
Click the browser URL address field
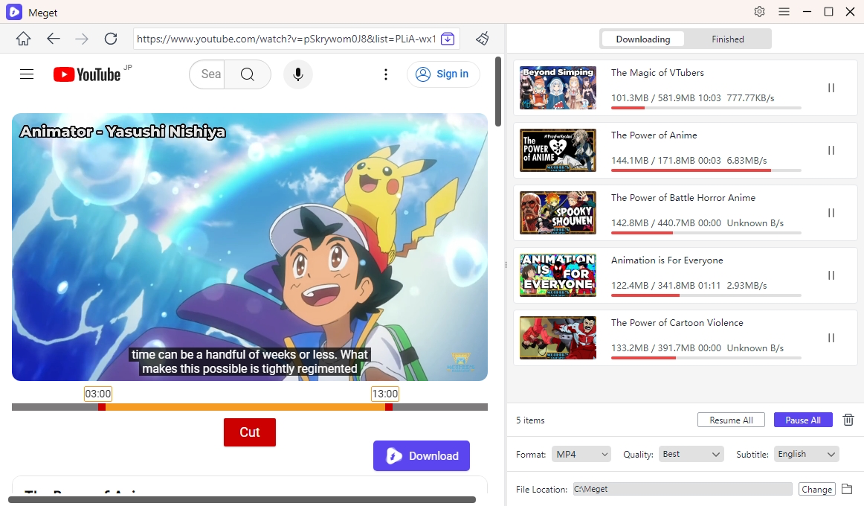pos(287,39)
